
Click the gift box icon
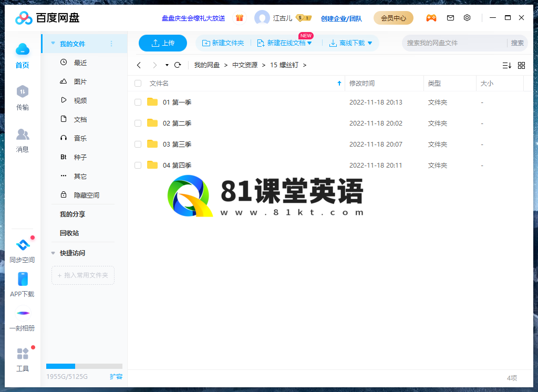click(x=240, y=18)
